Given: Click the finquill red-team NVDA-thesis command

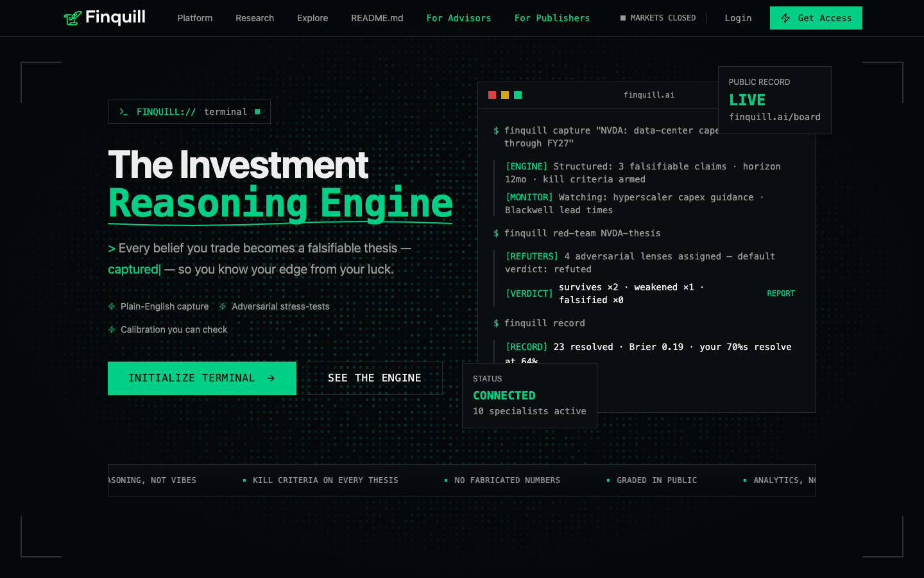Looking at the screenshot, I should [x=582, y=233].
